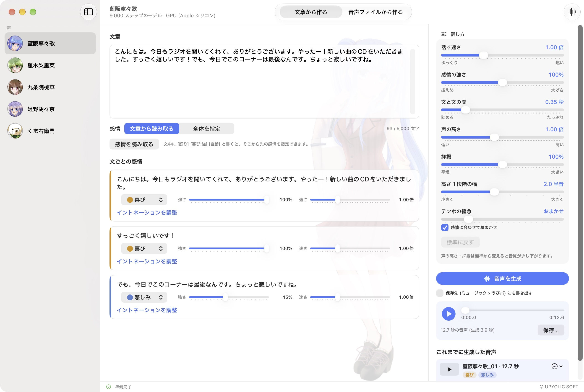Open emotion dropdown for first sentence
This screenshot has width=584, height=392.
144,199
